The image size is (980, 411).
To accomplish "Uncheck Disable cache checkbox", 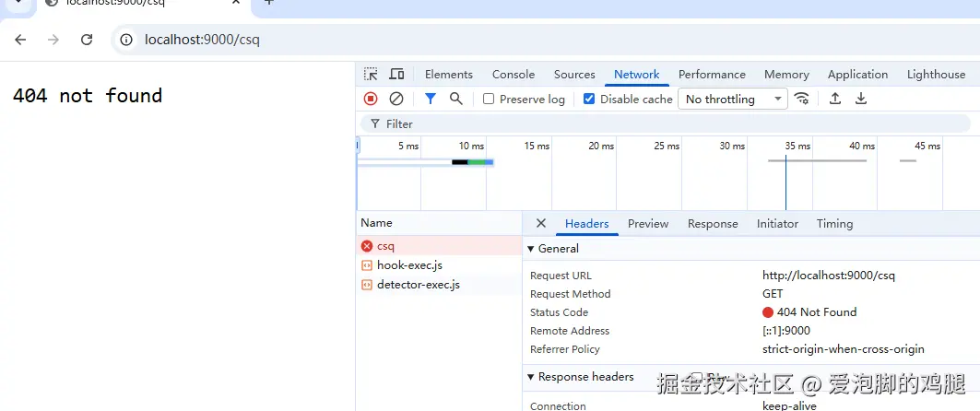I will [x=589, y=99].
